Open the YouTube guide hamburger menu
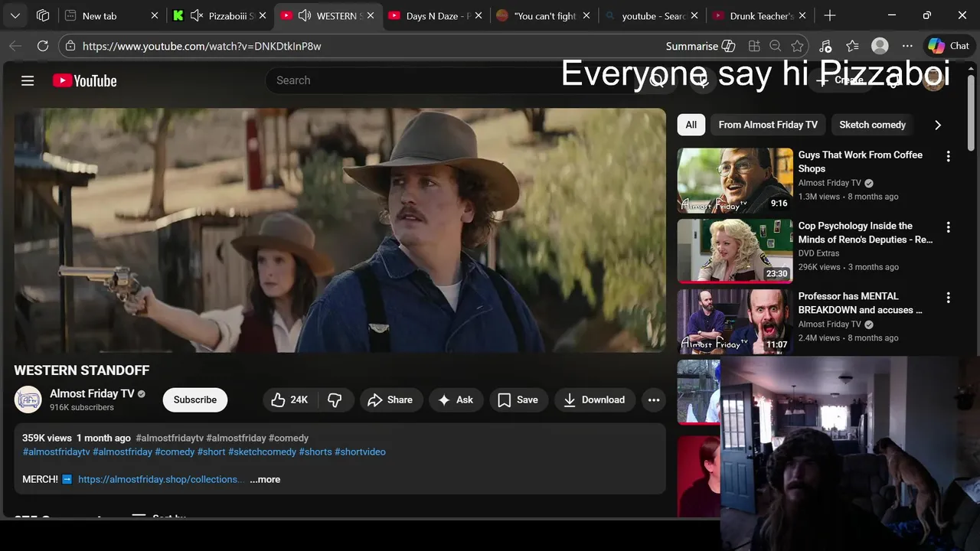This screenshot has height=551, width=980. (x=28, y=80)
